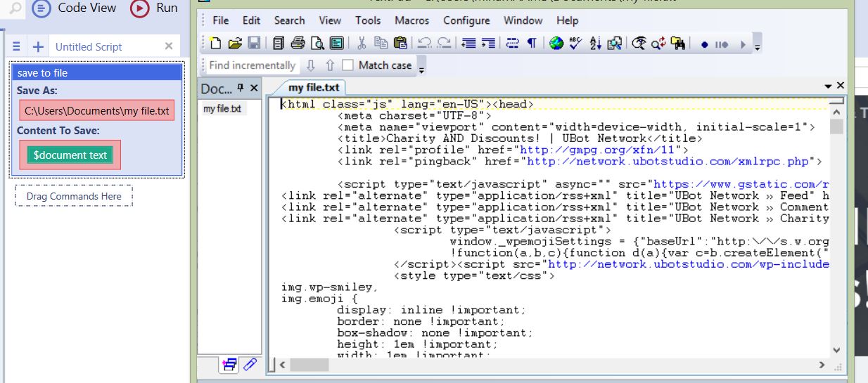This screenshot has width=868, height=383.
Task: Click the horizontal scrollbar thumb in editor
Action: tap(309, 365)
